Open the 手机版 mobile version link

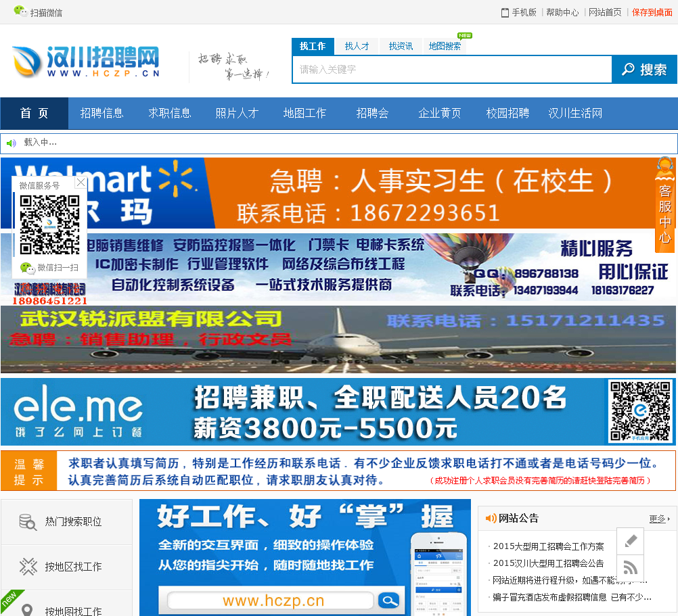click(519, 13)
